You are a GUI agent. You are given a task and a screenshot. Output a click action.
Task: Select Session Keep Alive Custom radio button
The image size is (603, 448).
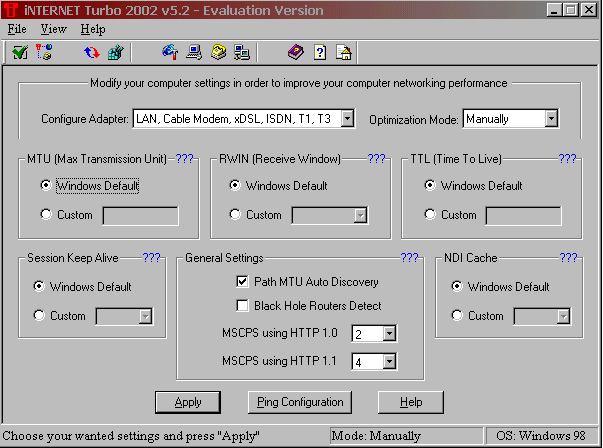(x=39, y=315)
